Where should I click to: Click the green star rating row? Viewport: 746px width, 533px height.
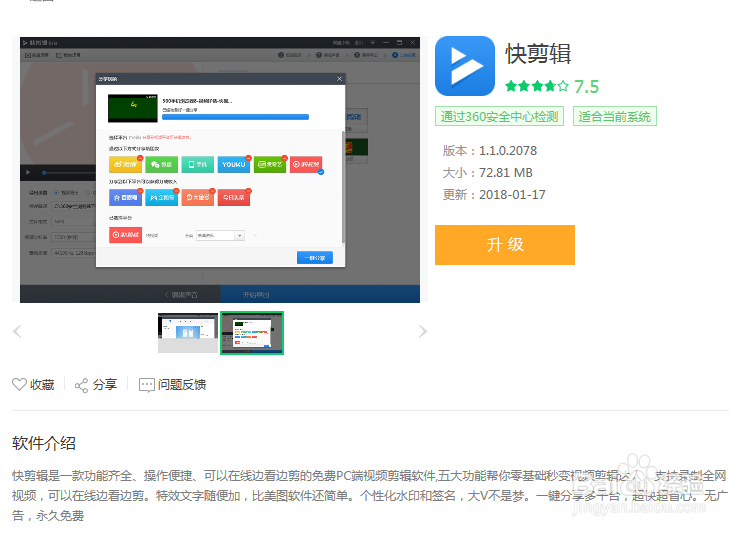coord(537,86)
